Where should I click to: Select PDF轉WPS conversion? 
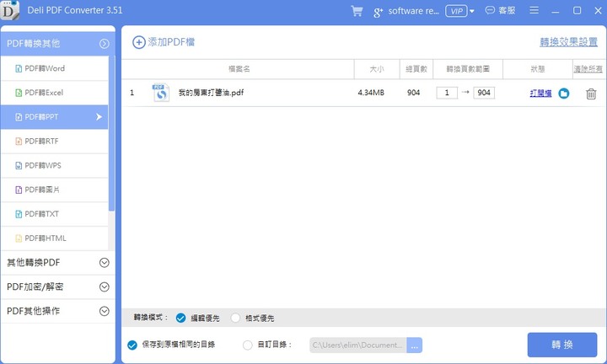(55, 165)
